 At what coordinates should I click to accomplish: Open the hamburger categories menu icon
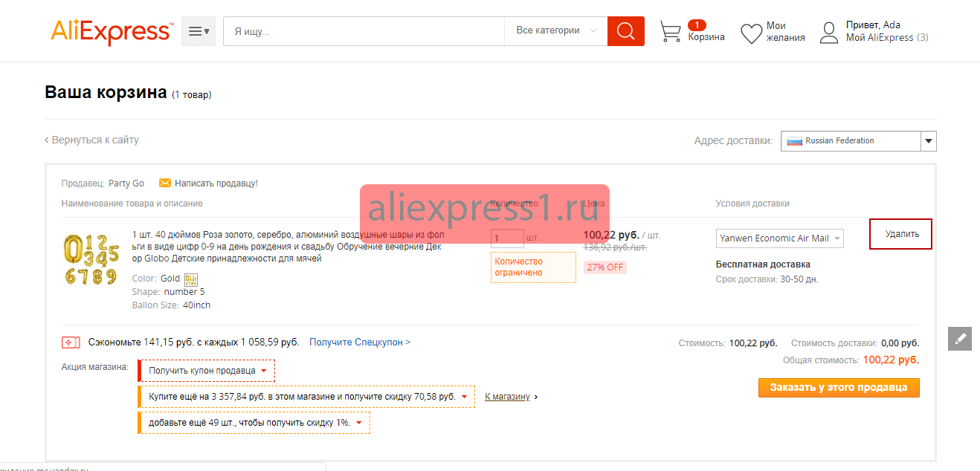coord(199,31)
